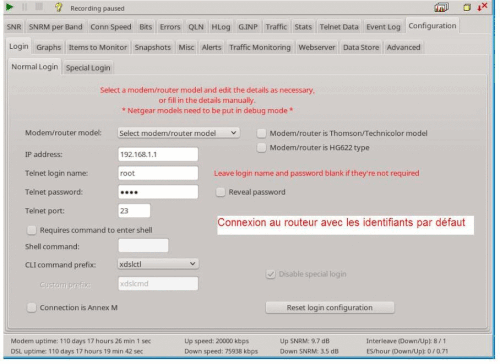Open help via the question mark icon

(x=59, y=7)
